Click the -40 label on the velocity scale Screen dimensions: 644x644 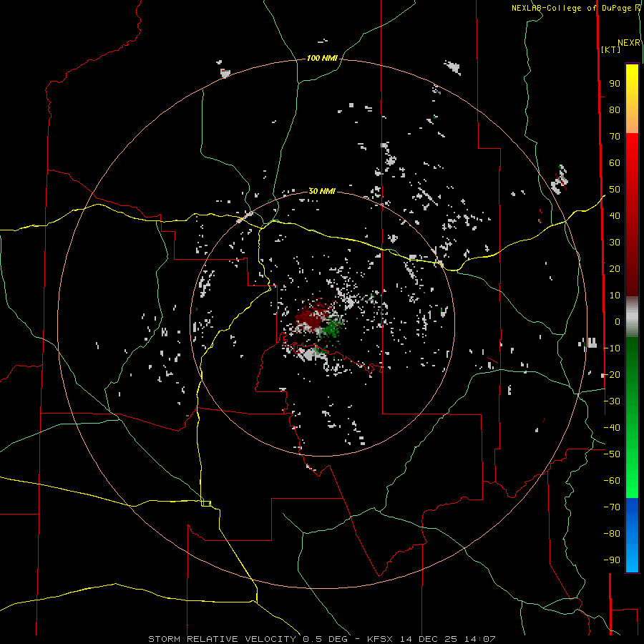tap(612, 428)
